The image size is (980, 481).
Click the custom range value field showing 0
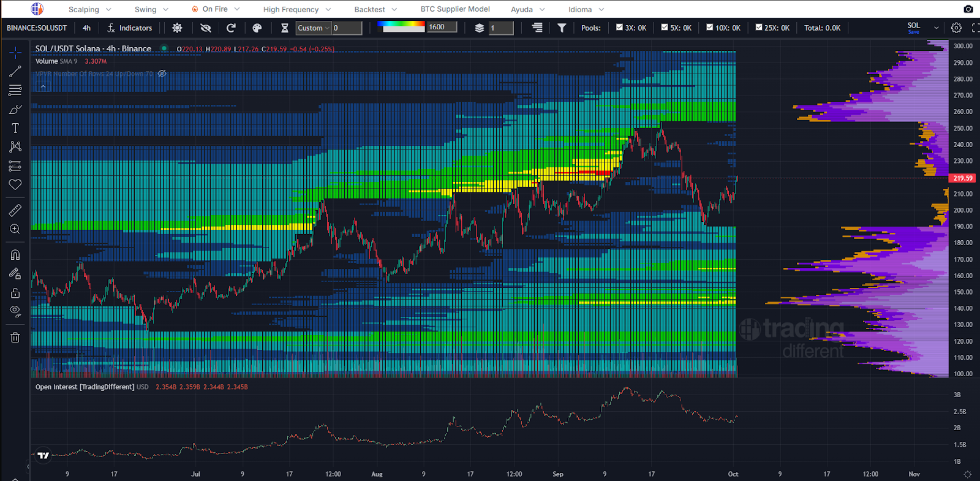347,28
